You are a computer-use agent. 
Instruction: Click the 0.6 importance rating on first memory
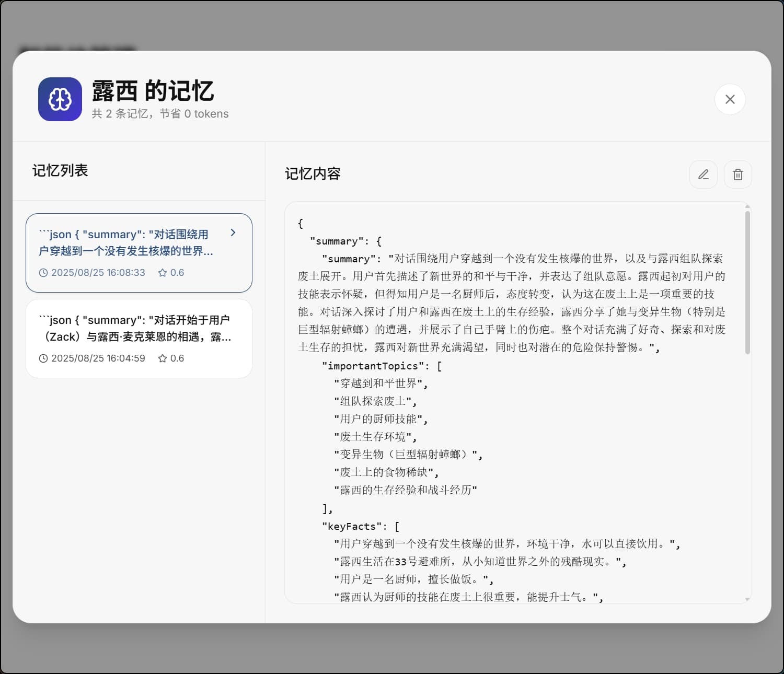coord(177,272)
